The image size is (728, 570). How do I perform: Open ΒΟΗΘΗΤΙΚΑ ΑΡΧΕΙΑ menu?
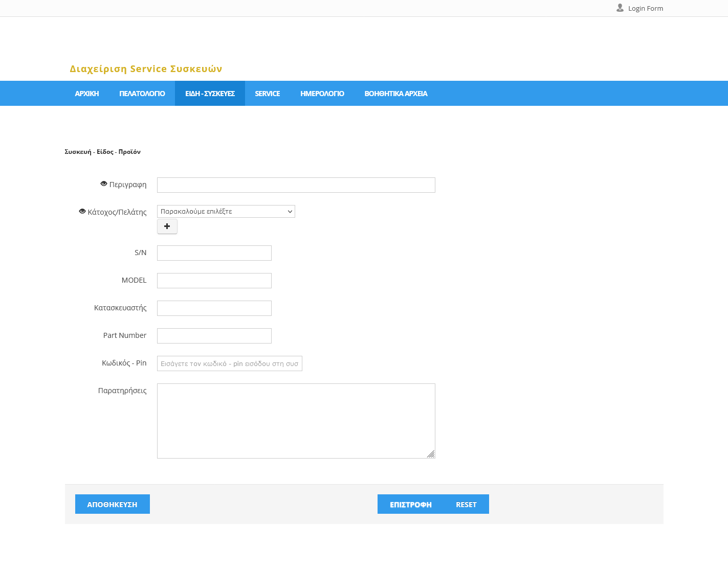[395, 94]
